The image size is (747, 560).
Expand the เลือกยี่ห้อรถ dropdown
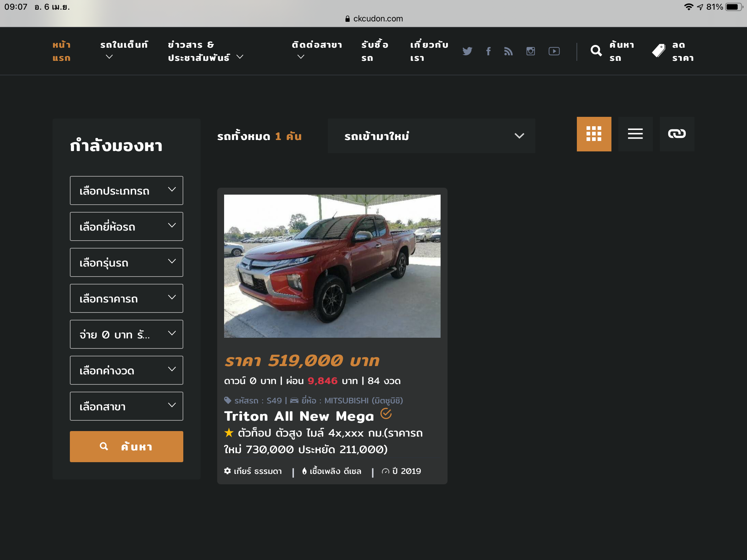coord(127,226)
